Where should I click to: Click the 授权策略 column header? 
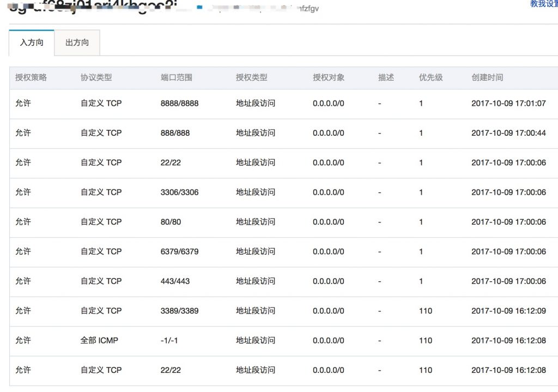tap(31, 77)
